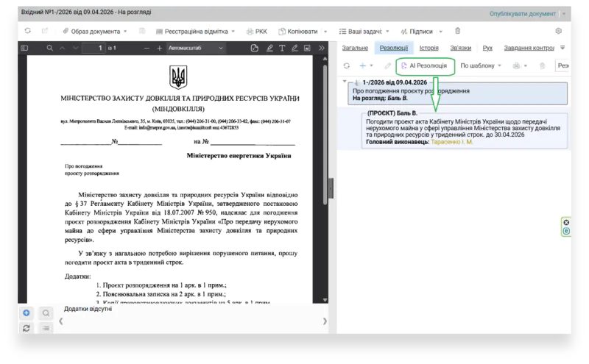Refresh the resolutions list
589x364 pixels.
346,65
